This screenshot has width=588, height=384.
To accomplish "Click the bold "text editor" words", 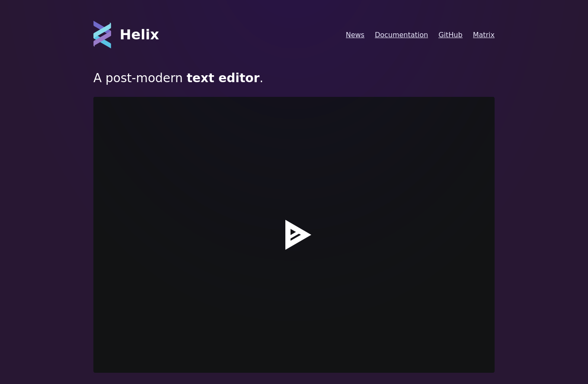I will coord(223,78).
